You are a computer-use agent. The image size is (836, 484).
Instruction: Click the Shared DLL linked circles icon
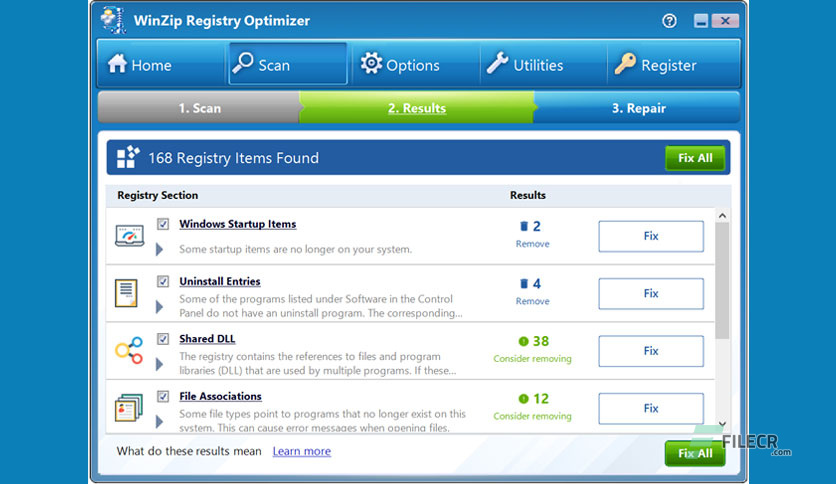tap(129, 350)
